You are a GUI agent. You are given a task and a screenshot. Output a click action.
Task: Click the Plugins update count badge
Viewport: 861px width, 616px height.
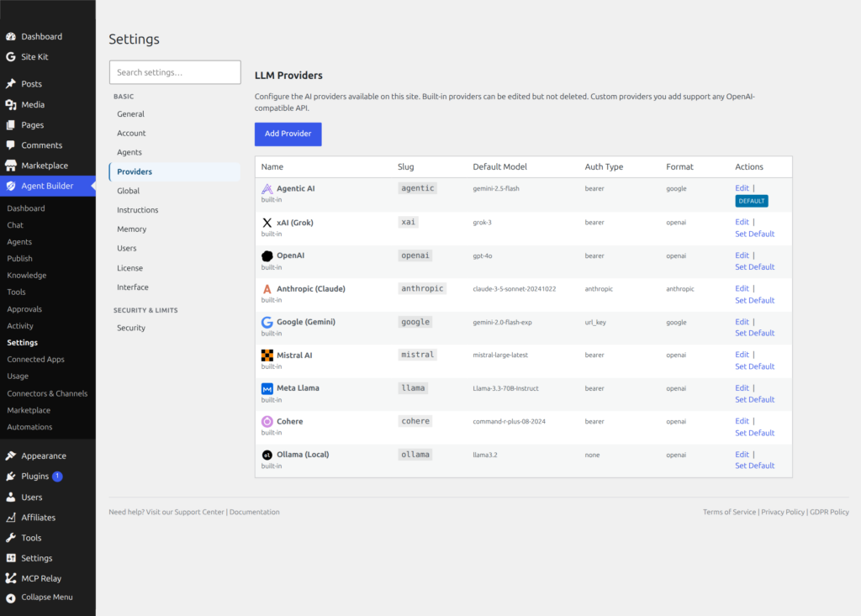58,476
